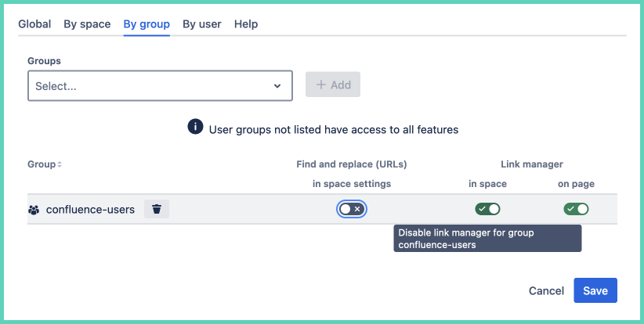644x324 pixels.
Task: Cancel the permission changes
Action: [546, 290]
